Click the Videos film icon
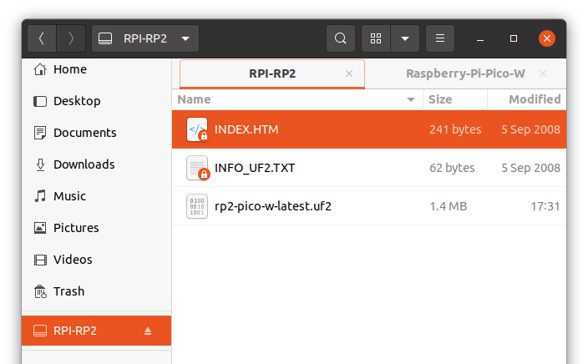 click(x=40, y=260)
